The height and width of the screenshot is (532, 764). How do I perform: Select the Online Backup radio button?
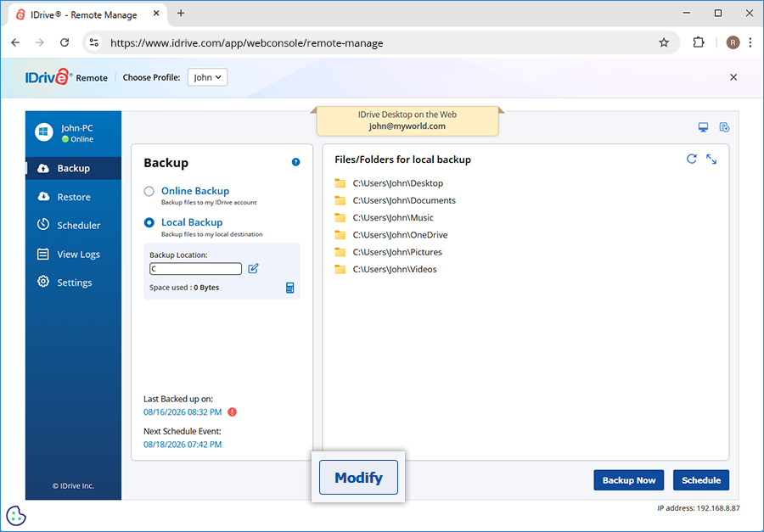149,192
